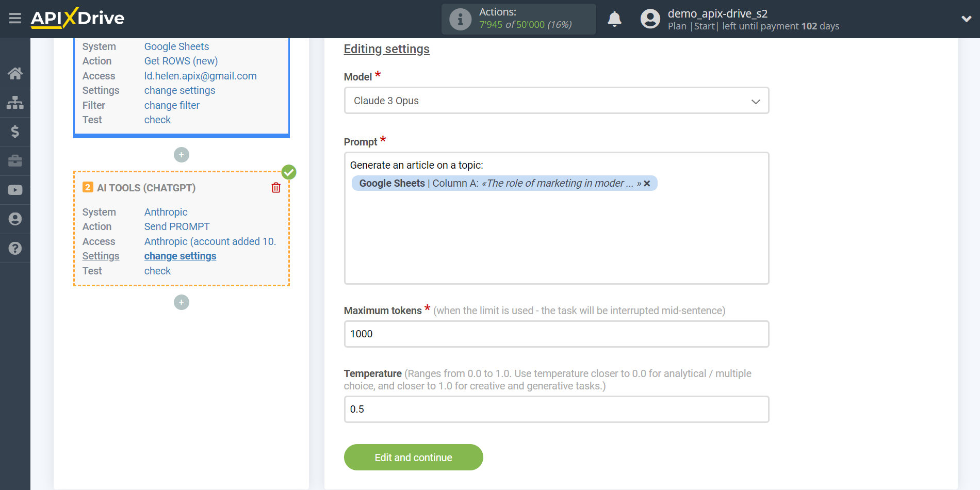The width and height of the screenshot is (980, 490).
Task: Click change filter link
Action: click(172, 105)
